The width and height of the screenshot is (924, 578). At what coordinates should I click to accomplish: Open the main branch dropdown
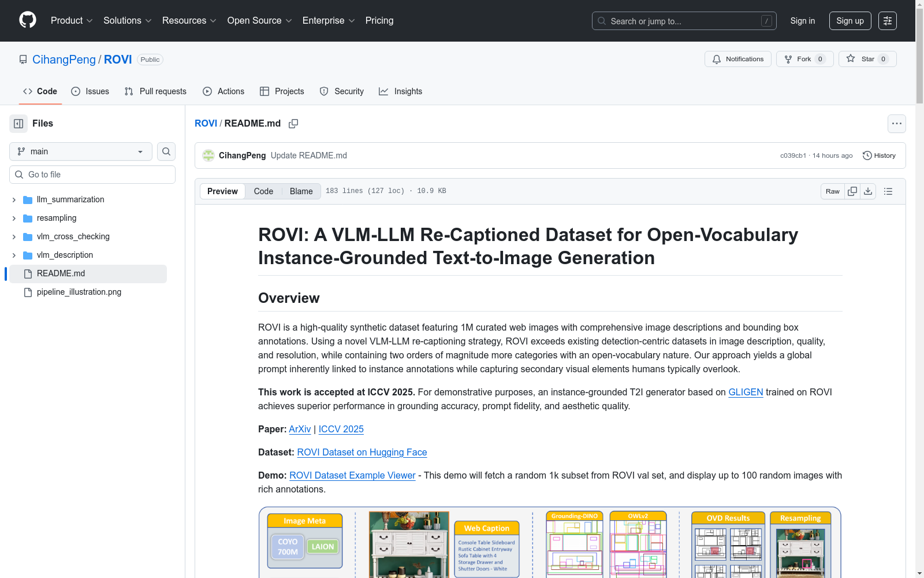click(81, 151)
